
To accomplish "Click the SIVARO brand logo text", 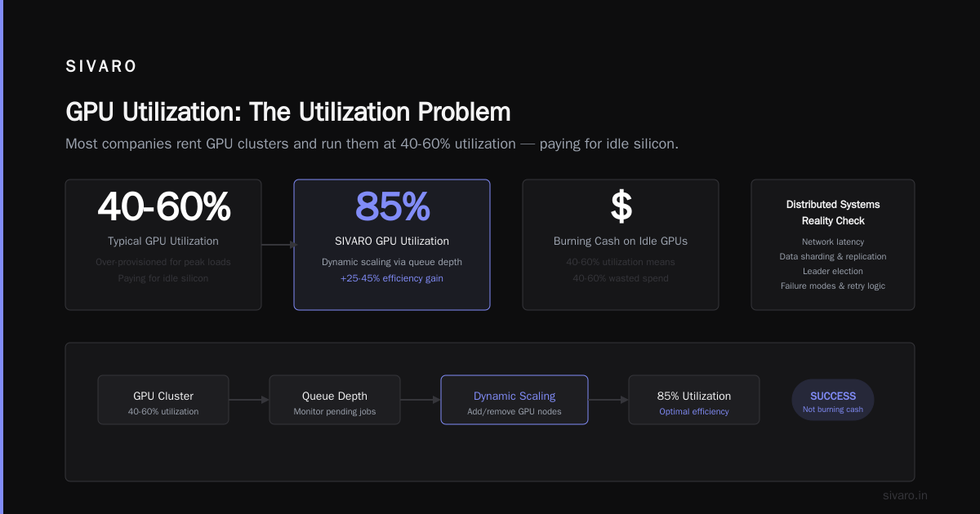I will click(101, 67).
